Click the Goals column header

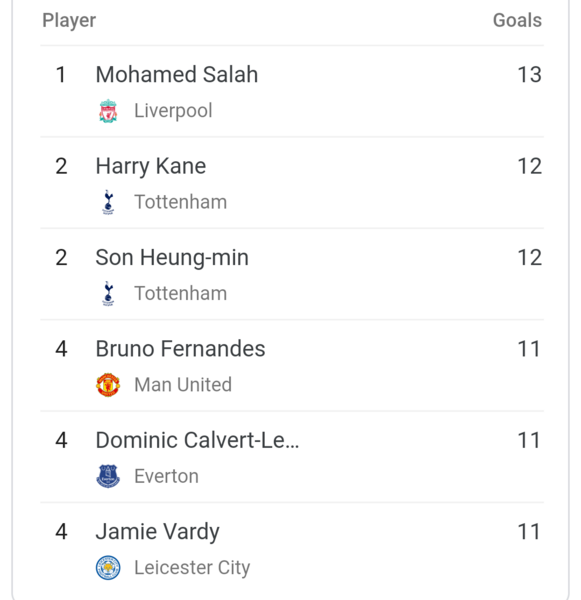[x=517, y=20]
